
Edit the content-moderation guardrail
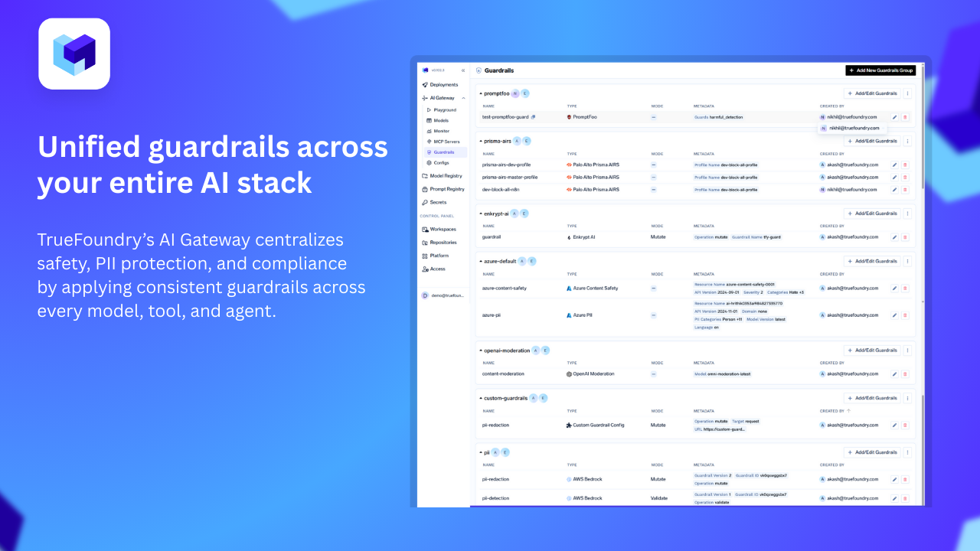click(x=894, y=374)
